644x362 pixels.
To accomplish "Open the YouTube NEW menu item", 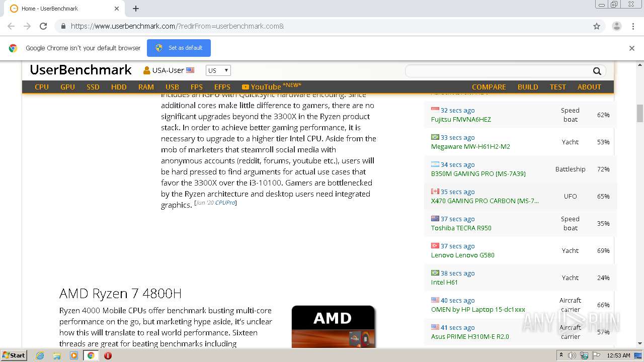I will click(x=272, y=86).
